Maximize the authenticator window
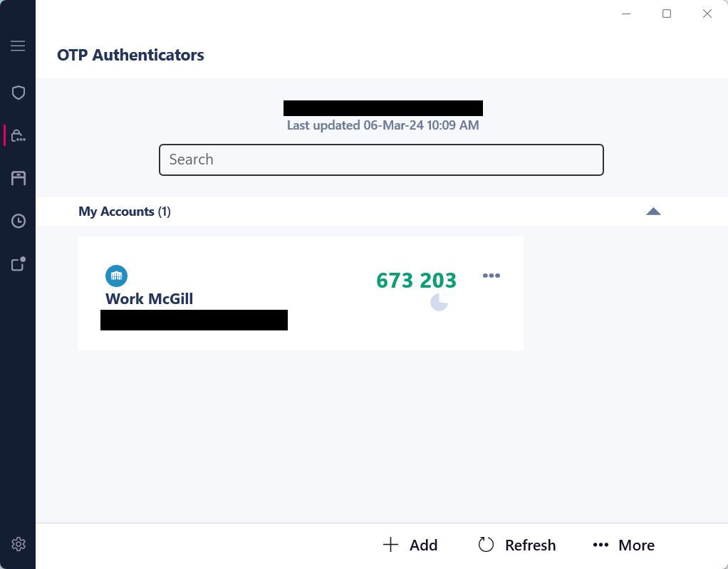Screen dimensions: 728x569 [667, 14]
